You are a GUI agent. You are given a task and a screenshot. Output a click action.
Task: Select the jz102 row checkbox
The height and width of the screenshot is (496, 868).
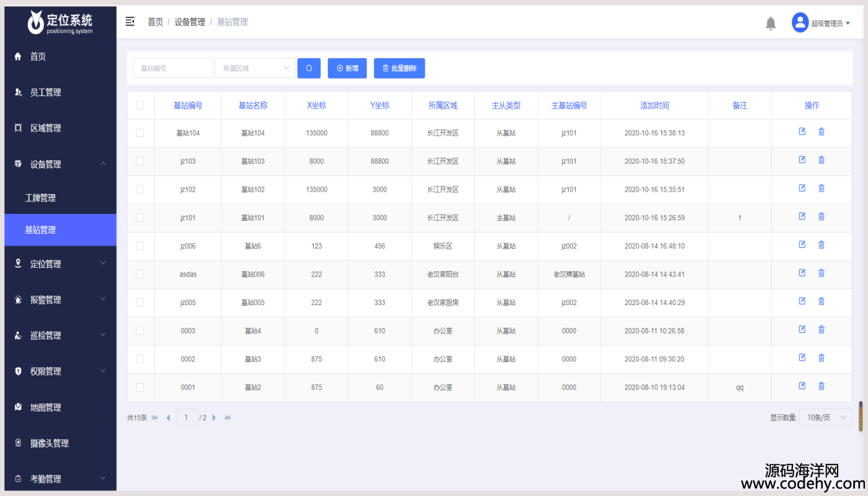pyautogui.click(x=140, y=189)
